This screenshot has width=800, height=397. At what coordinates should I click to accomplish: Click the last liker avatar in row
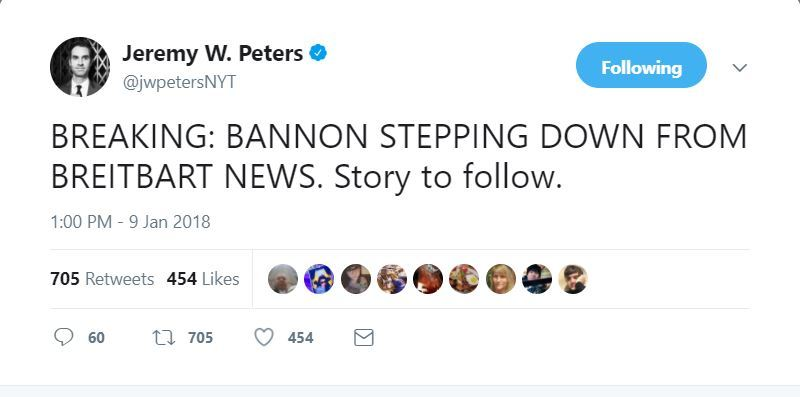573,279
